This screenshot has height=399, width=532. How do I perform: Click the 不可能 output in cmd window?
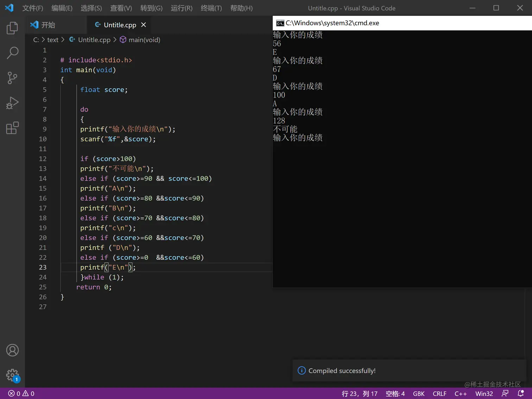click(285, 129)
